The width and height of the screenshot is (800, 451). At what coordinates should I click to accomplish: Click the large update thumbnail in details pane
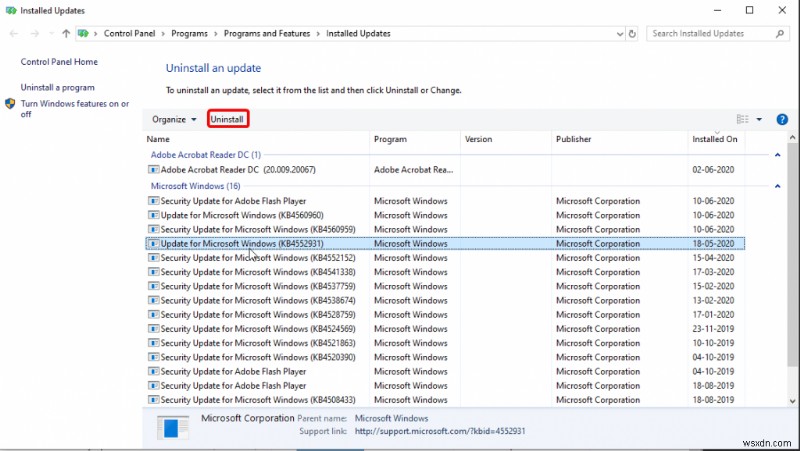tap(173, 427)
